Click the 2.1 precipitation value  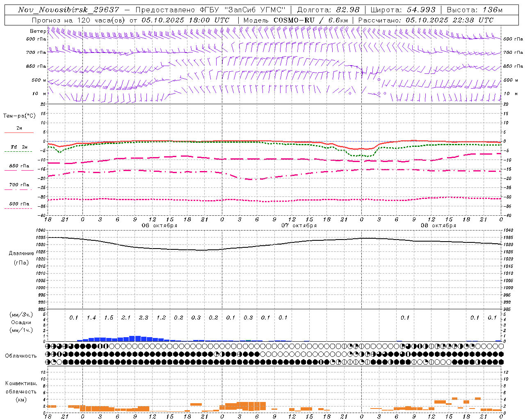(x=126, y=318)
